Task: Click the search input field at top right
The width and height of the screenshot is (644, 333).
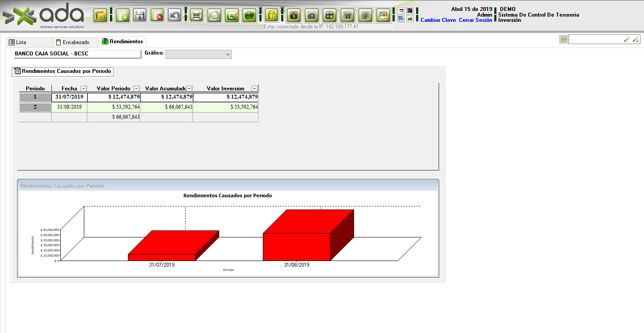Action: pyautogui.click(x=596, y=40)
